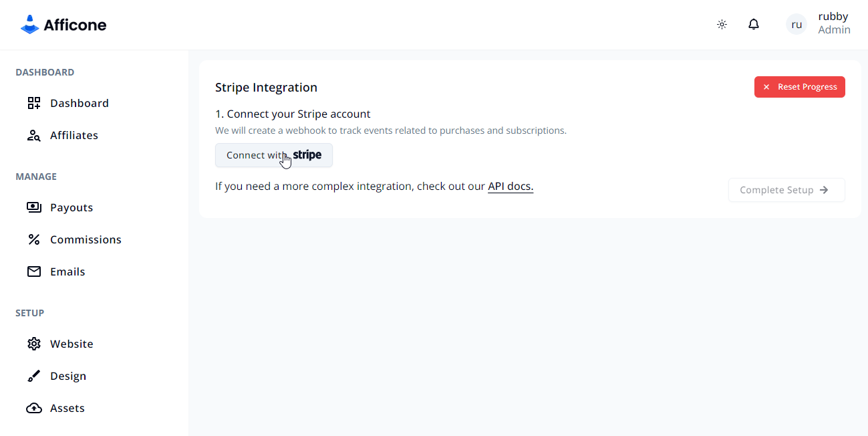Open the Commissions menu item

tap(86, 239)
